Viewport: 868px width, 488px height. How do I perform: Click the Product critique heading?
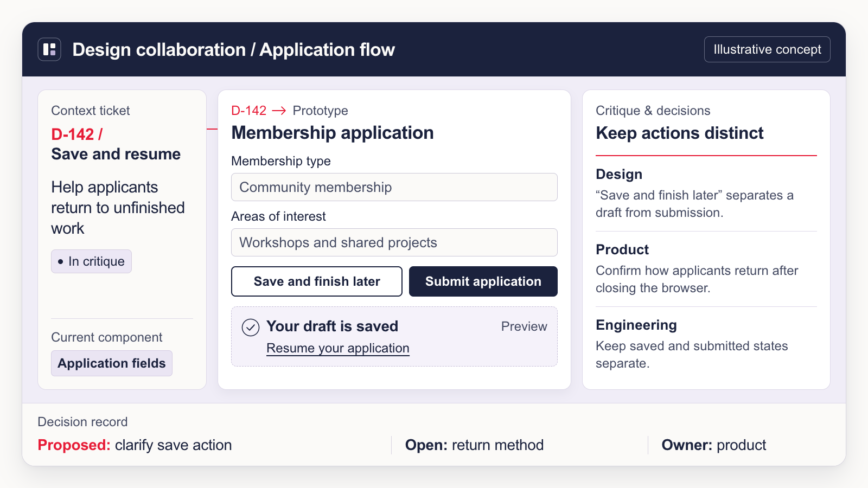(x=622, y=249)
